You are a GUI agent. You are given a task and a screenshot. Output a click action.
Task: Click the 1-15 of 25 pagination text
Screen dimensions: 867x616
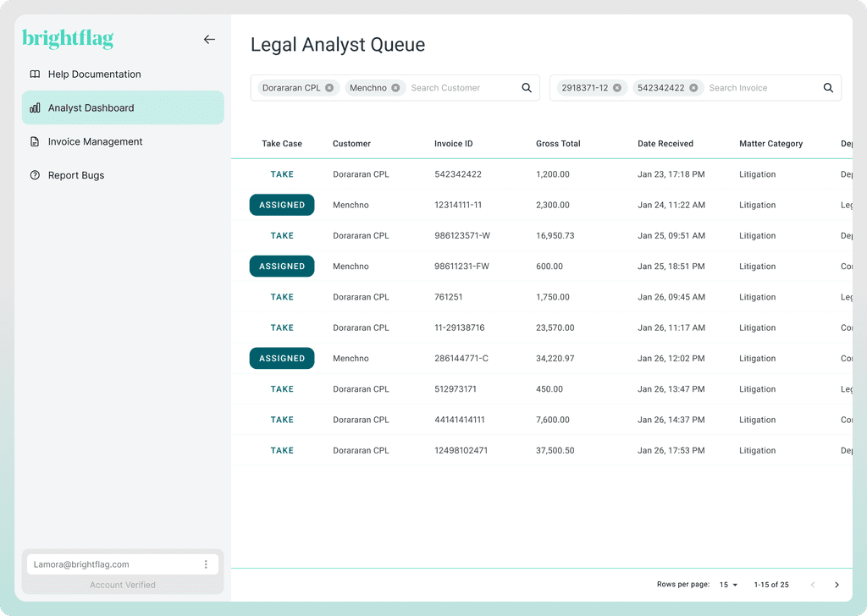[x=771, y=585]
